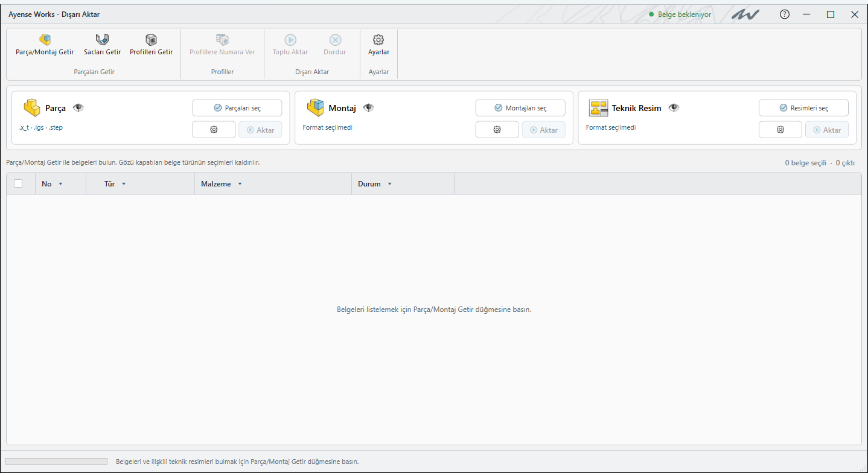The height and width of the screenshot is (473, 868).
Task: Open the Malzeme column filter dropdown
Action: (x=240, y=184)
